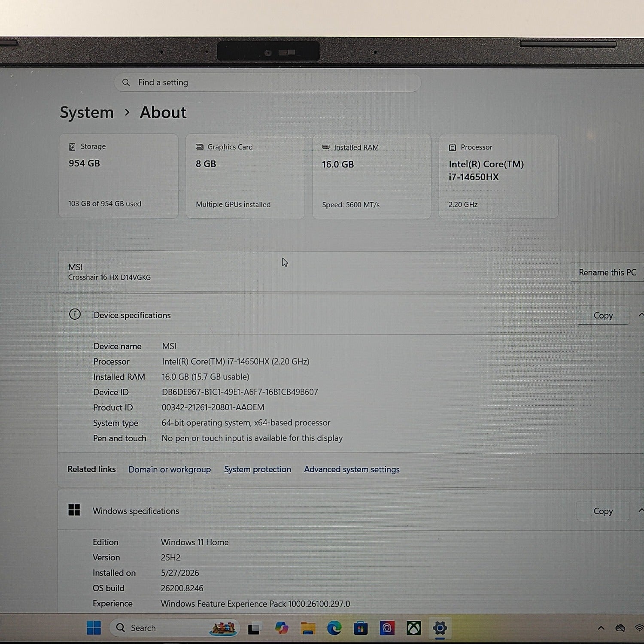The height and width of the screenshot is (644, 644).
Task: Click the Find a setting search field
Action: (x=267, y=82)
